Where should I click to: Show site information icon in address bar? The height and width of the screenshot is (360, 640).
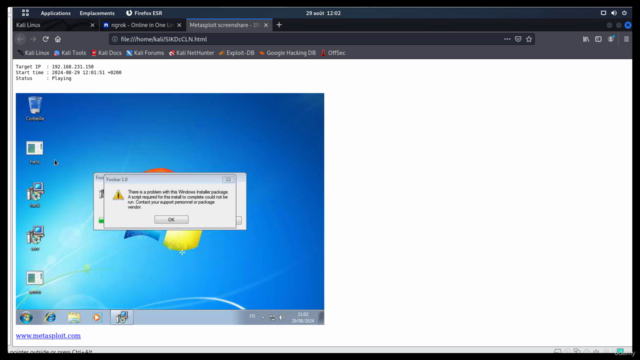[x=115, y=39]
